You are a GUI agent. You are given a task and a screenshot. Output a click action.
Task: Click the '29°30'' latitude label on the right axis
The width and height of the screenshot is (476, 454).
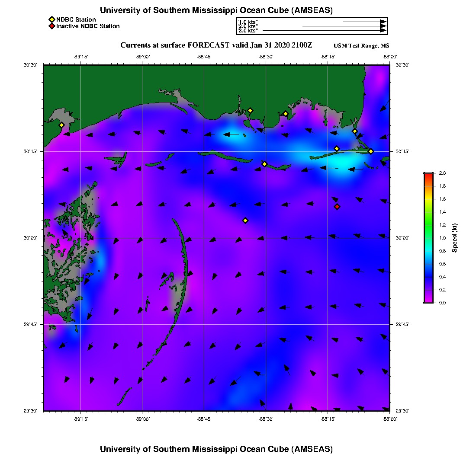pyautogui.click(x=402, y=411)
